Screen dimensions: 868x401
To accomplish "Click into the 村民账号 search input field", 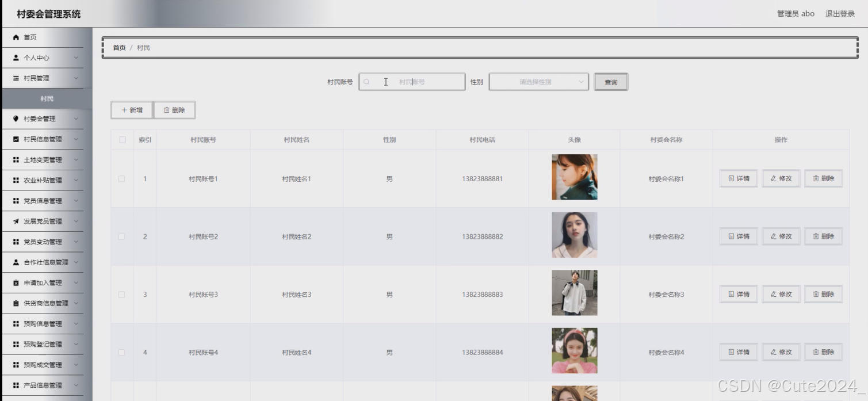I will pos(412,82).
